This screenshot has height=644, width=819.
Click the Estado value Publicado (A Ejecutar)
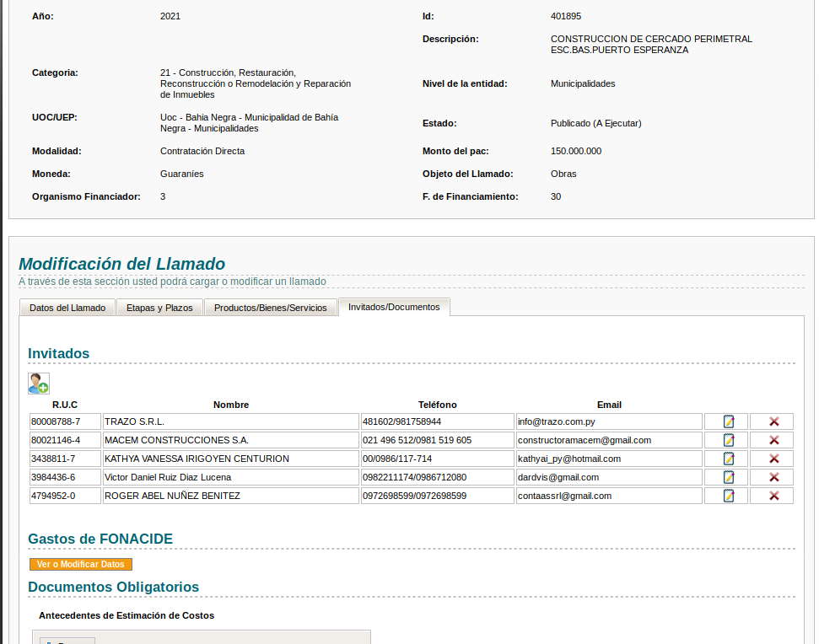coord(596,123)
